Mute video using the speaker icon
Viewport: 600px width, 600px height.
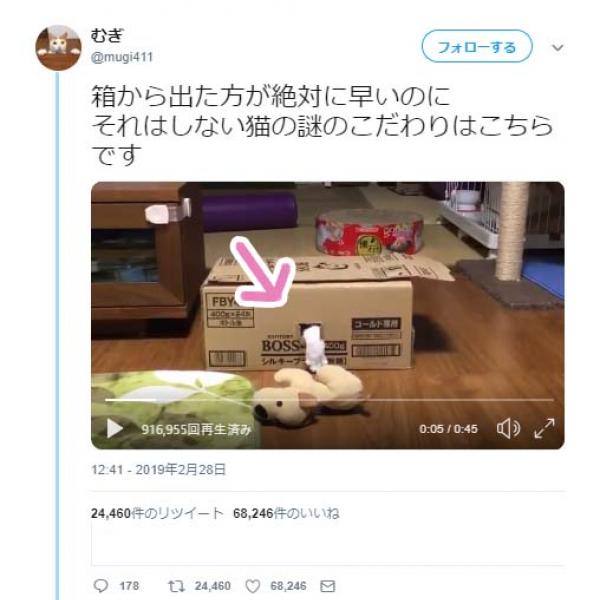pyautogui.click(x=508, y=428)
